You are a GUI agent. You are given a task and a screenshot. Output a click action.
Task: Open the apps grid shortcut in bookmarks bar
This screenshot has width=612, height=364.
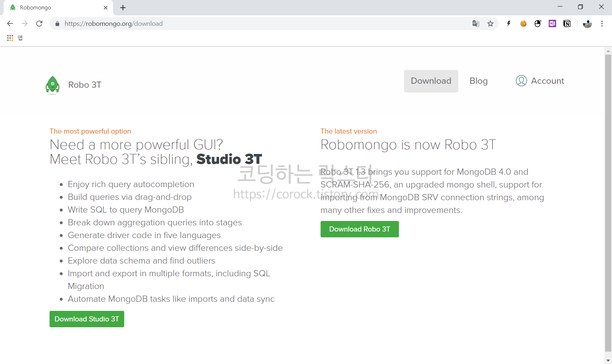pyautogui.click(x=10, y=38)
